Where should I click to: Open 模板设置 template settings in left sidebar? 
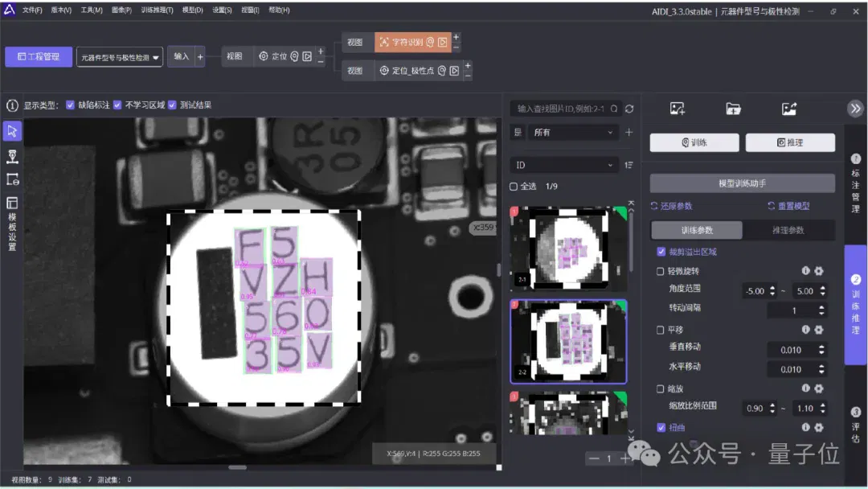coord(12,224)
